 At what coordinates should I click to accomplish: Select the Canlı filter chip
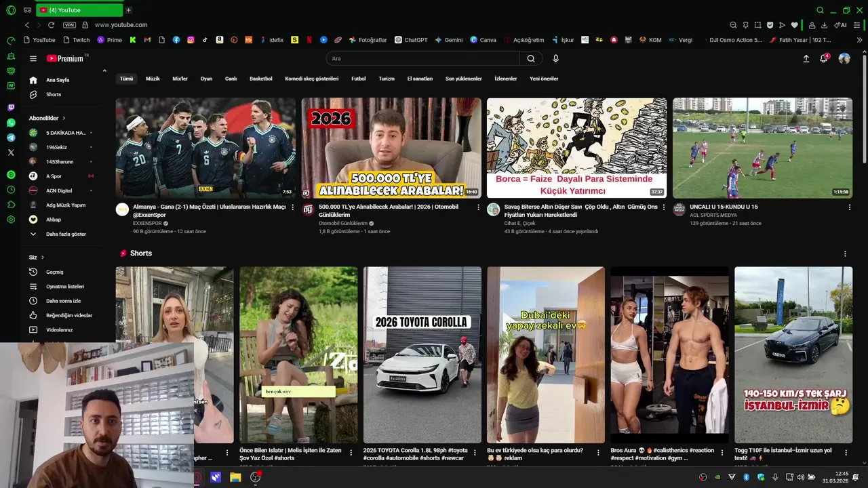[231, 79]
